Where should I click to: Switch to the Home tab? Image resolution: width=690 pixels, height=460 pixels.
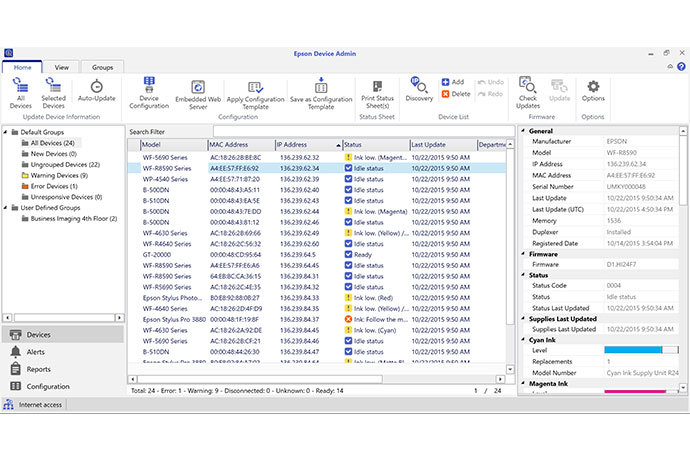22,67
